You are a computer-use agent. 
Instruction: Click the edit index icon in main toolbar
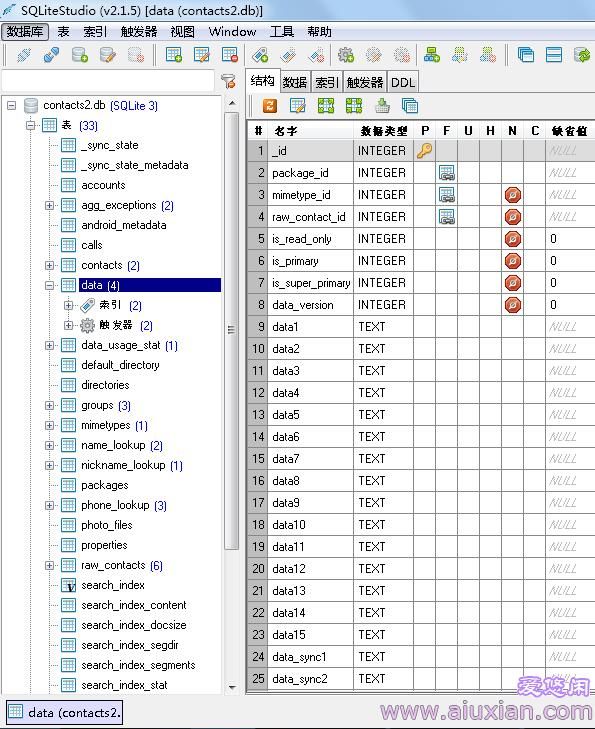coord(288,55)
